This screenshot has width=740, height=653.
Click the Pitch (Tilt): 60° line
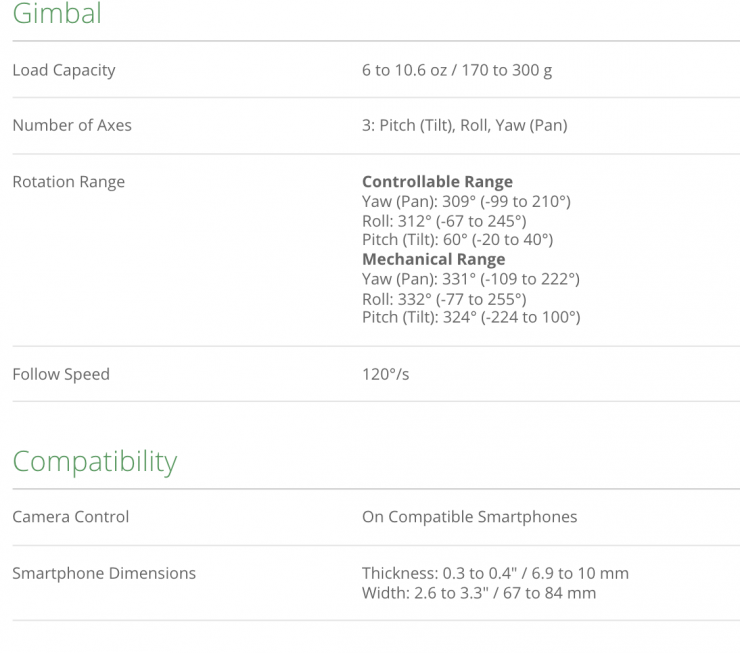tap(457, 240)
